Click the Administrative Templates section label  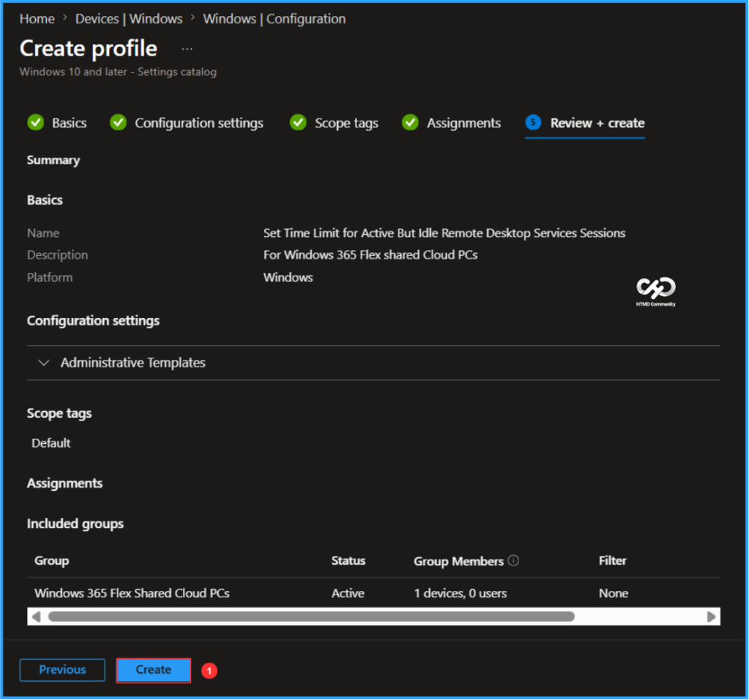point(133,363)
